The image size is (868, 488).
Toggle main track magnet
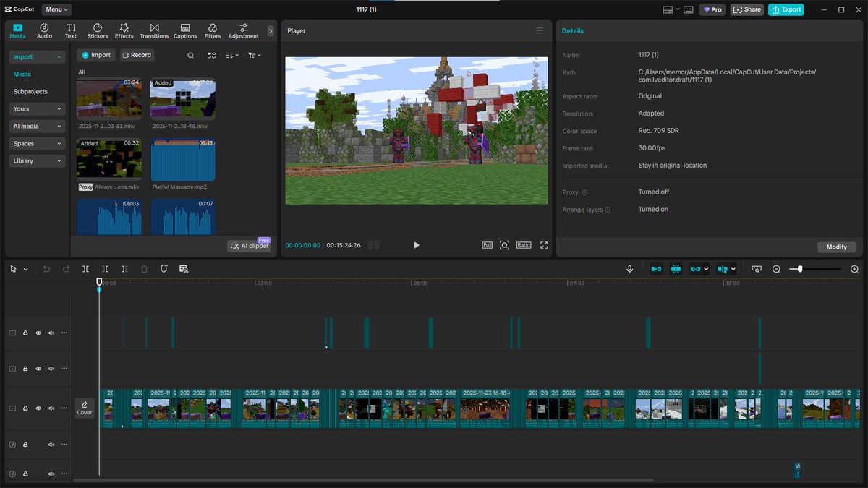point(656,269)
